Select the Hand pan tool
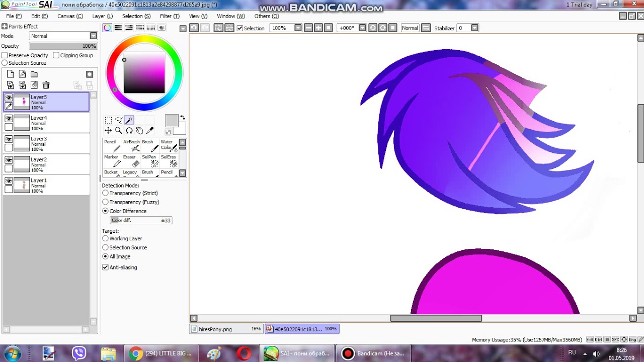This screenshot has width=644, height=362. tap(139, 131)
